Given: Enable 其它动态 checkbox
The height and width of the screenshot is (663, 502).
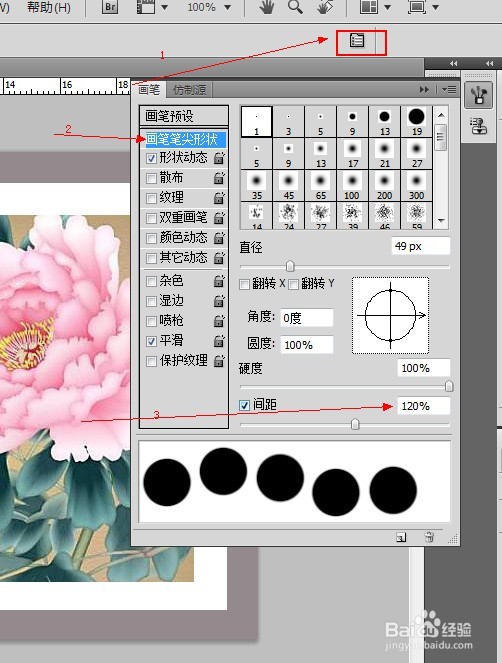Looking at the screenshot, I should [x=151, y=258].
